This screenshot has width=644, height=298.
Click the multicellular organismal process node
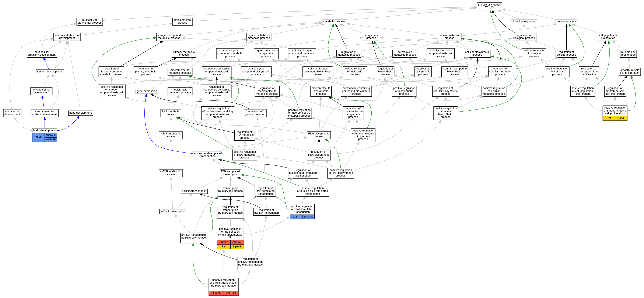[89, 21]
